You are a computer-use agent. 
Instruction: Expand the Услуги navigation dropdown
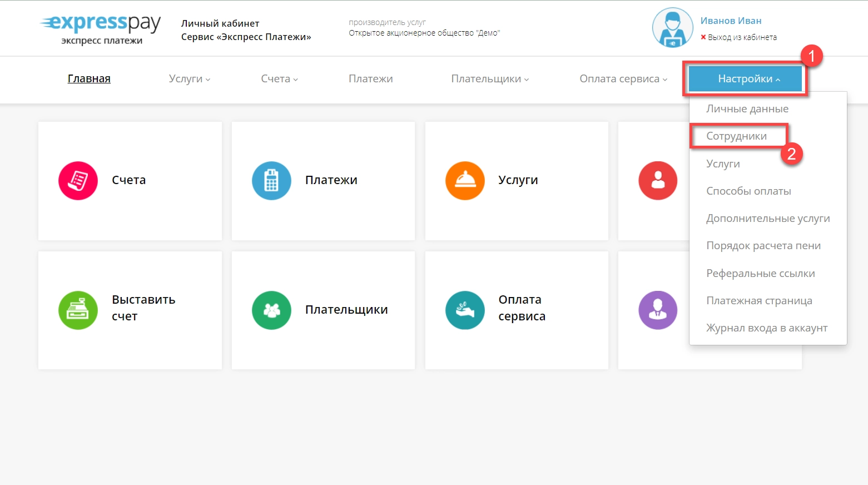pyautogui.click(x=190, y=79)
